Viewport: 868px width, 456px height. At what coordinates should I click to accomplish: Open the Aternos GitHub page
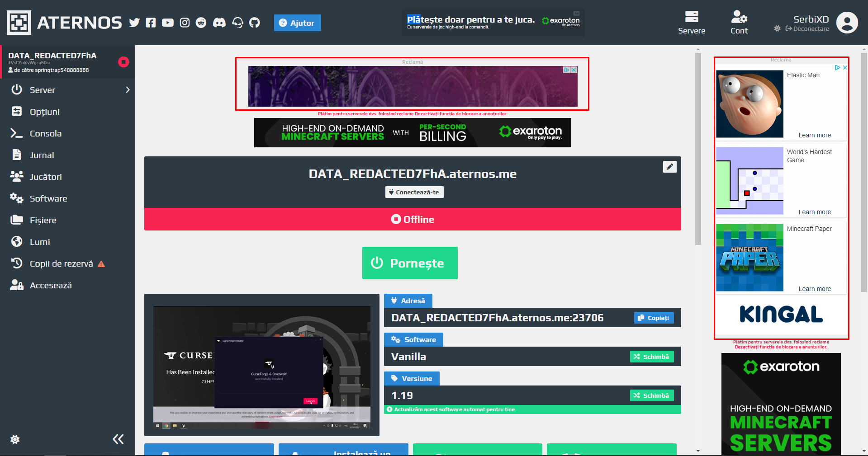click(x=255, y=23)
